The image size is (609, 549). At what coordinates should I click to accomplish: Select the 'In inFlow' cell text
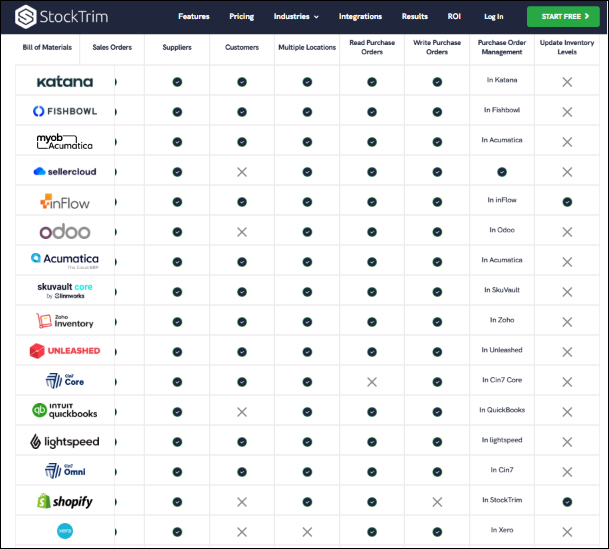[502, 200]
